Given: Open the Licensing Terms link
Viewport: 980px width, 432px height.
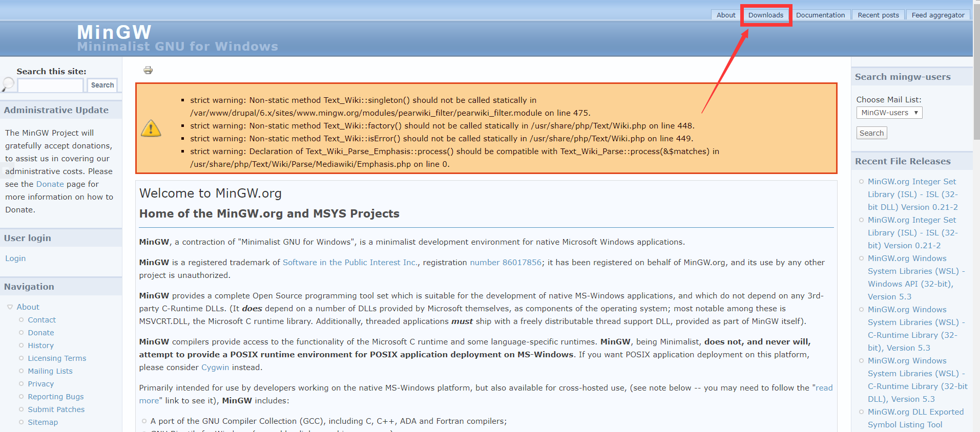Looking at the screenshot, I should (57, 358).
